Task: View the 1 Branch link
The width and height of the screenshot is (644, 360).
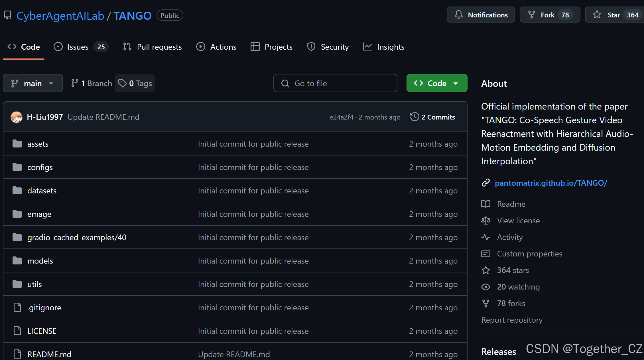Action: pos(92,83)
